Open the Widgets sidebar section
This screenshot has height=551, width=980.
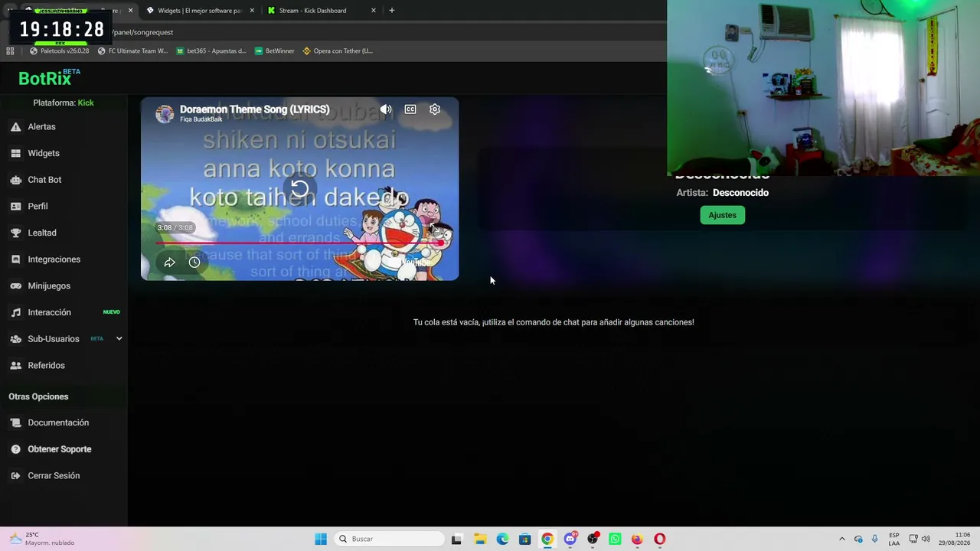click(44, 153)
